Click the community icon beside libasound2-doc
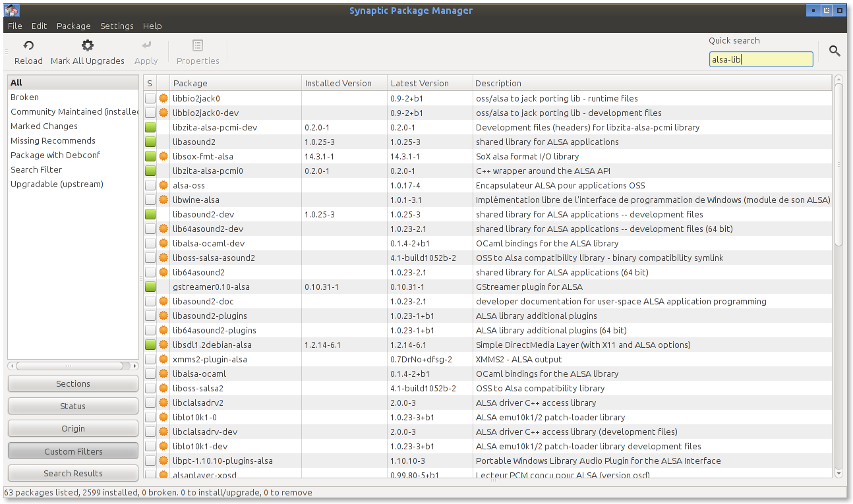The image size is (853, 504). pos(163,301)
